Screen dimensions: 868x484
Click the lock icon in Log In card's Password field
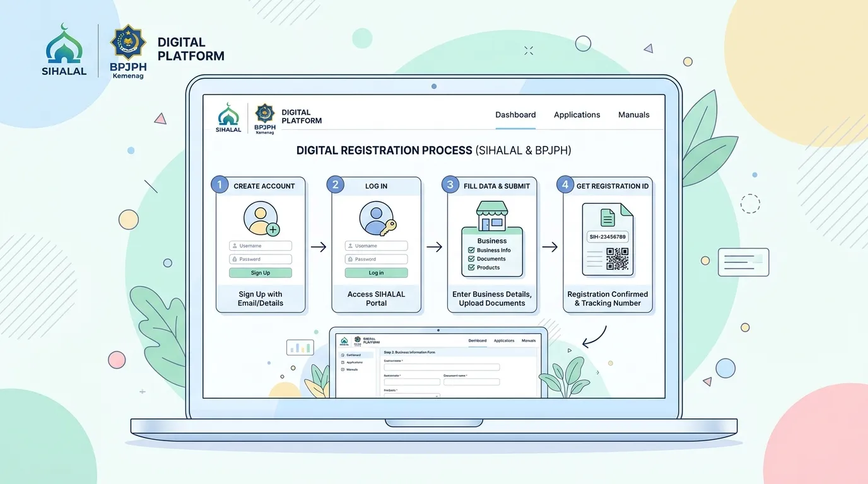(350, 259)
